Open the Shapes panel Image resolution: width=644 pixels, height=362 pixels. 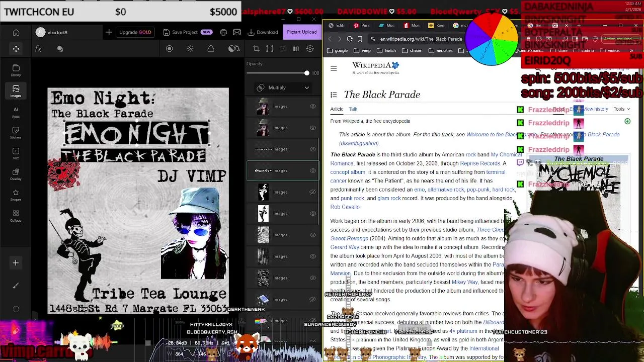pyautogui.click(x=16, y=195)
